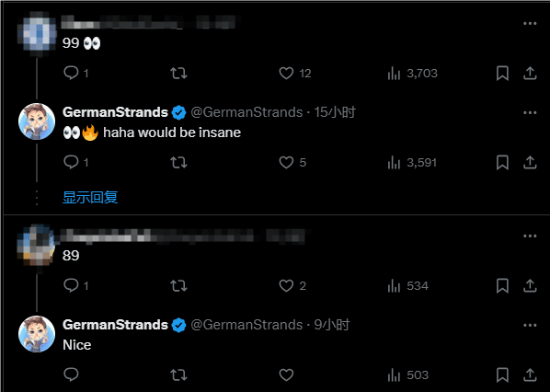Share the '99' tweet
Viewport: 550px width, 392px height.
coord(530,73)
